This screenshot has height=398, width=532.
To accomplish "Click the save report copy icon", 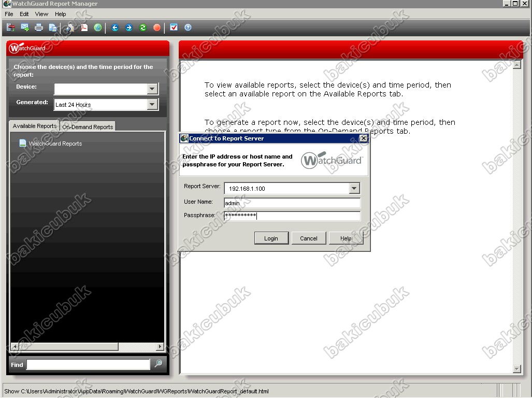I will pos(53,27).
